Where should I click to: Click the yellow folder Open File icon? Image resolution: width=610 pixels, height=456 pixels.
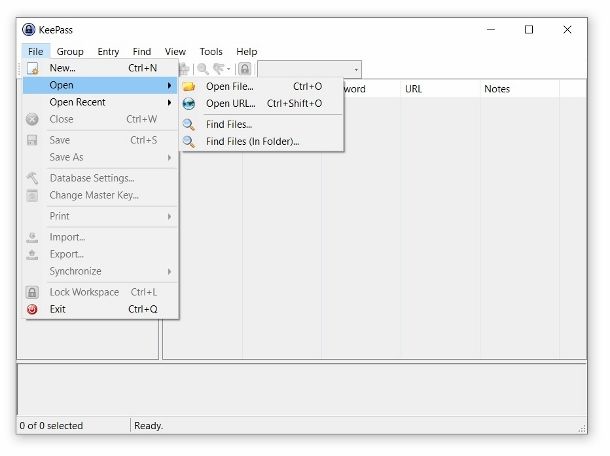pyautogui.click(x=189, y=86)
